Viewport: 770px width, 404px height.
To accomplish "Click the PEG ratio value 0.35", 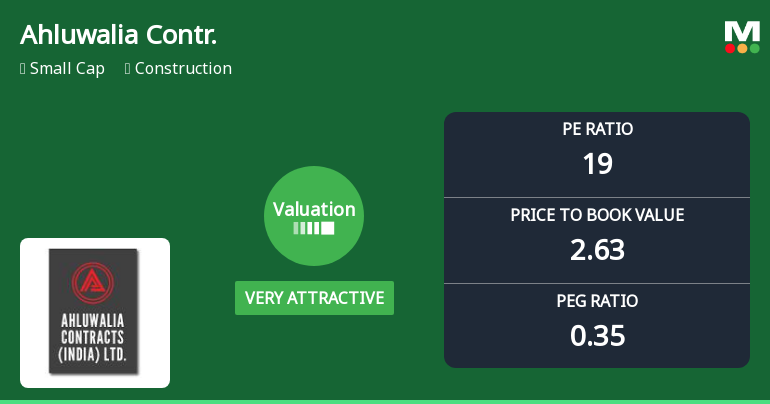I will [x=597, y=335].
